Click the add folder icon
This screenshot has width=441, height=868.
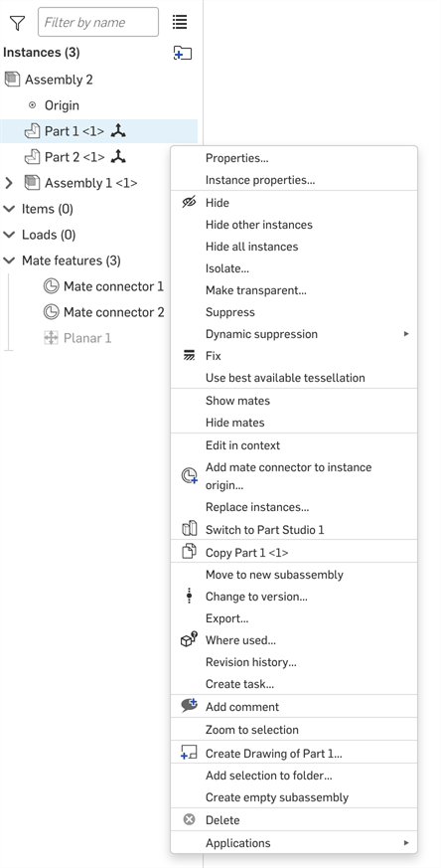tap(183, 53)
